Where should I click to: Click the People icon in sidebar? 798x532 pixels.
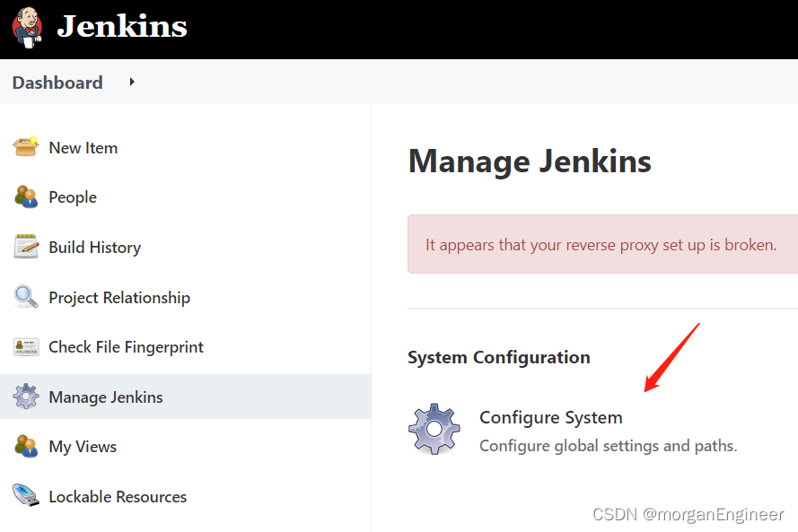26,196
